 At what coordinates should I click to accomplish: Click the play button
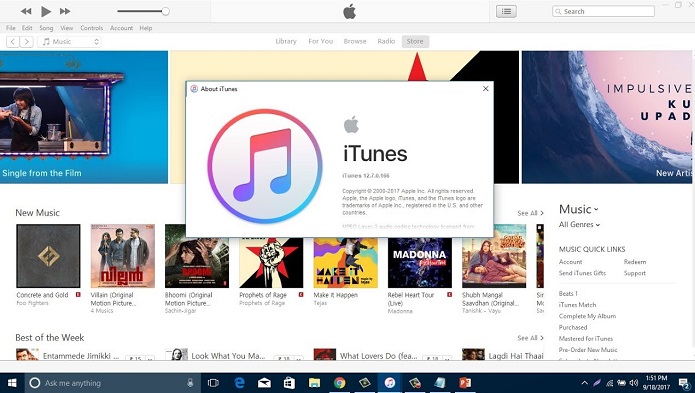click(x=46, y=12)
